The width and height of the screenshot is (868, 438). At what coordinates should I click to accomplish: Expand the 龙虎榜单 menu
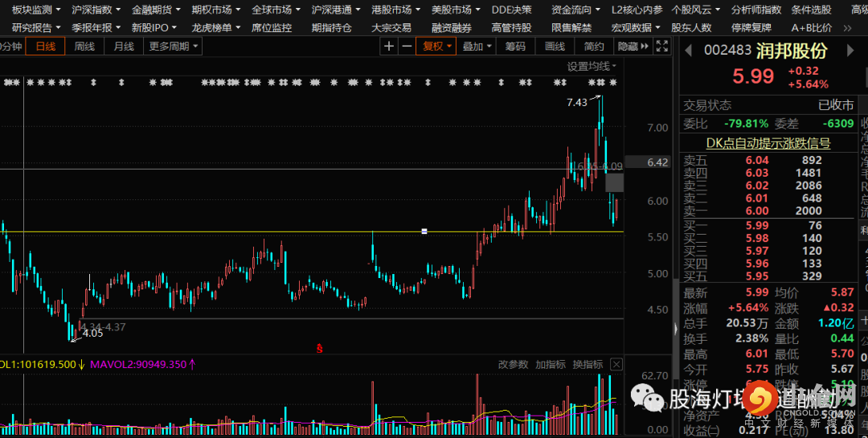pos(216,27)
